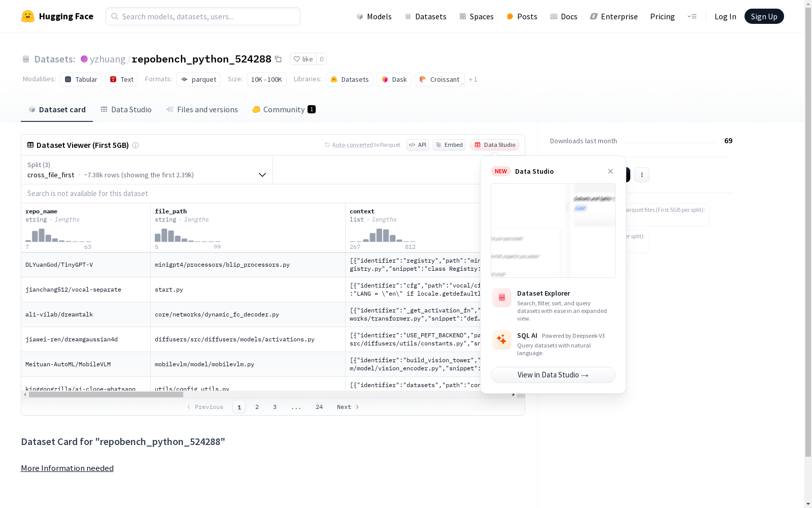
Task: Click the file_path column header
Action: click(248, 228)
